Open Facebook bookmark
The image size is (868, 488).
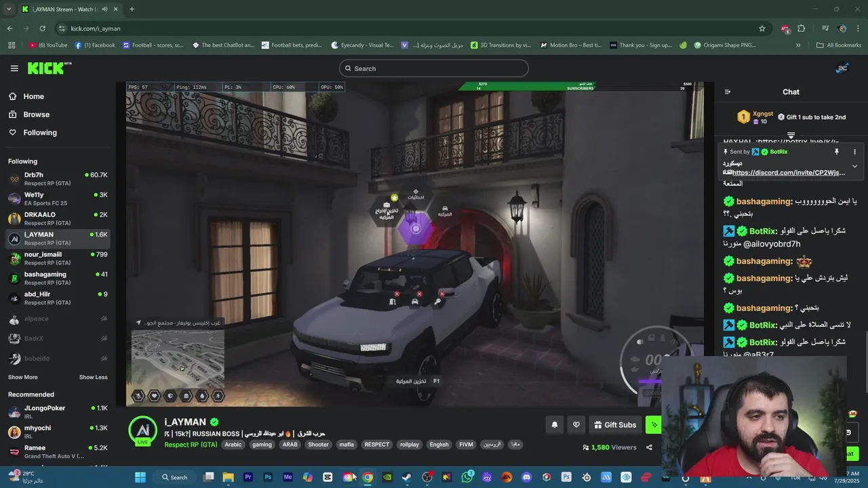coord(95,45)
